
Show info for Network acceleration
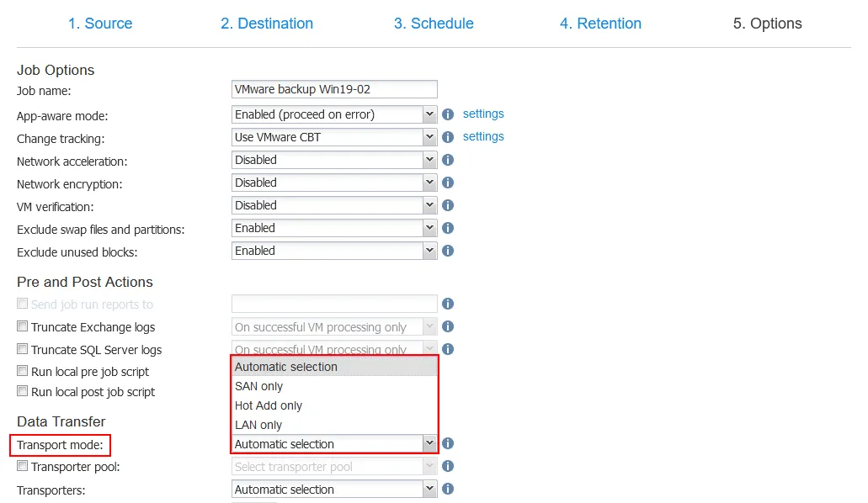(x=448, y=160)
